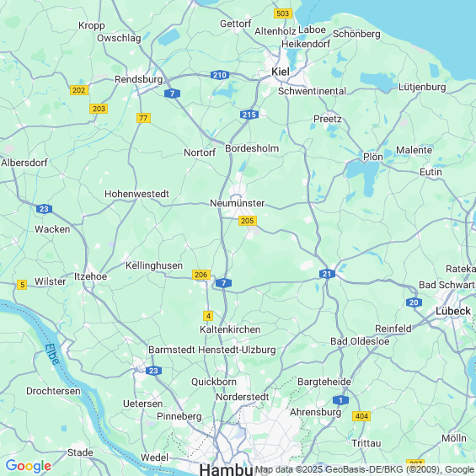Select the Lübeck city label
Image resolution: width=476 pixels, height=476 pixels.
(x=453, y=311)
